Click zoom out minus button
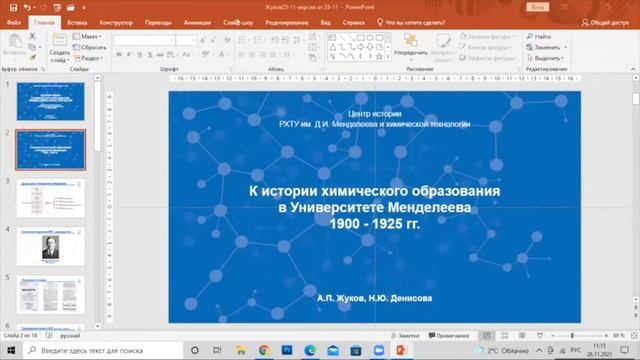The height and width of the screenshot is (360, 640). click(x=553, y=336)
